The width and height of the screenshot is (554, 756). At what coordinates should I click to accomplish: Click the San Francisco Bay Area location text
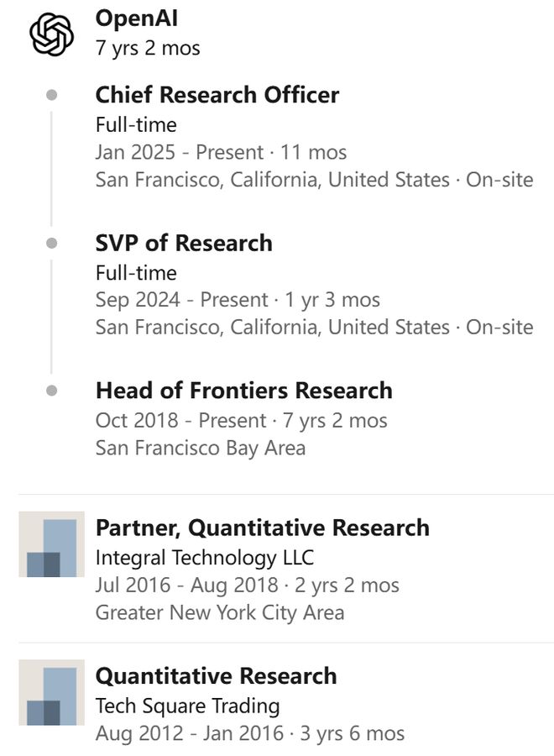click(201, 448)
